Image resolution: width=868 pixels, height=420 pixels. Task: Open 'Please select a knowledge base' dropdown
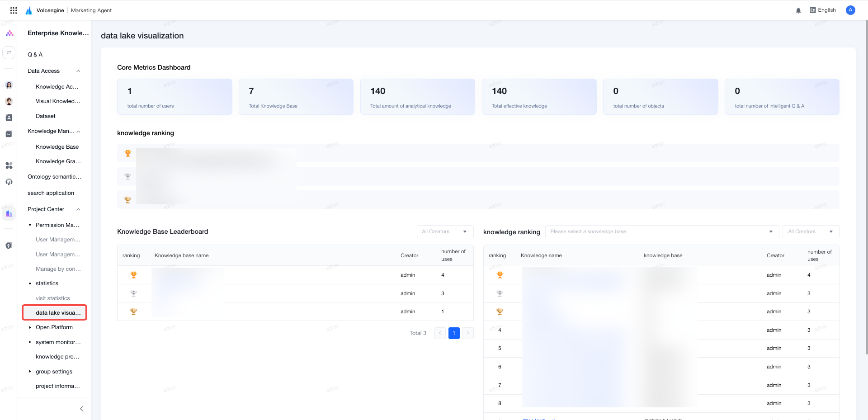point(662,231)
